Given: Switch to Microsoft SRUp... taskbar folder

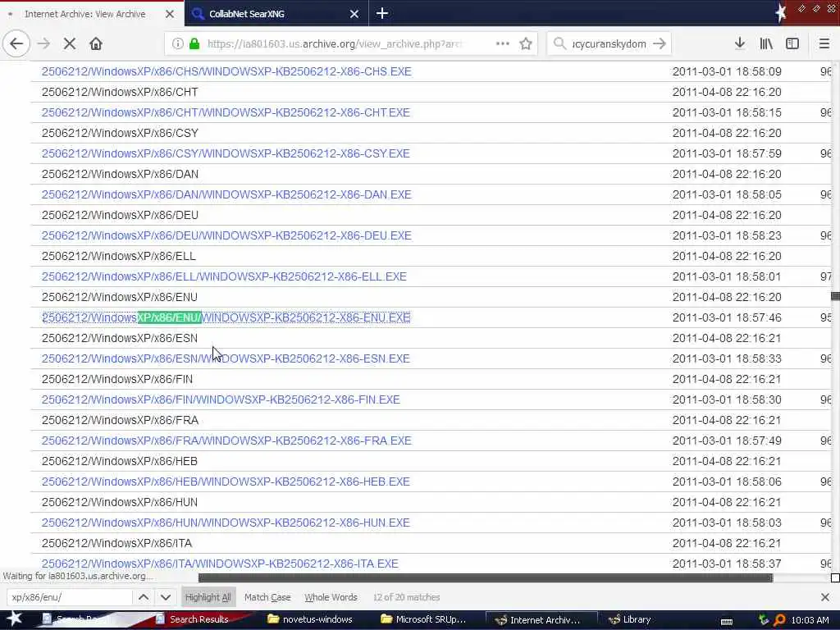Looking at the screenshot, I should [x=423, y=619].
